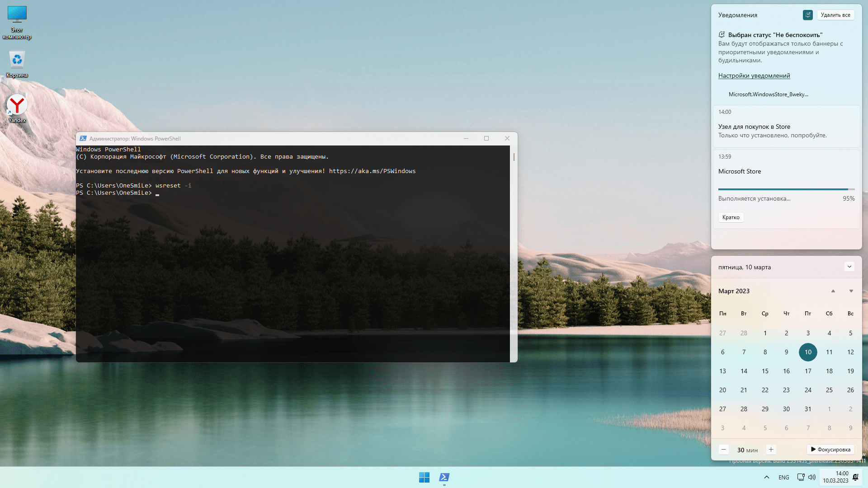Click the notification bell icon in the tray
Viewport: 868px width, 488px height.
(x=855, y=477)
